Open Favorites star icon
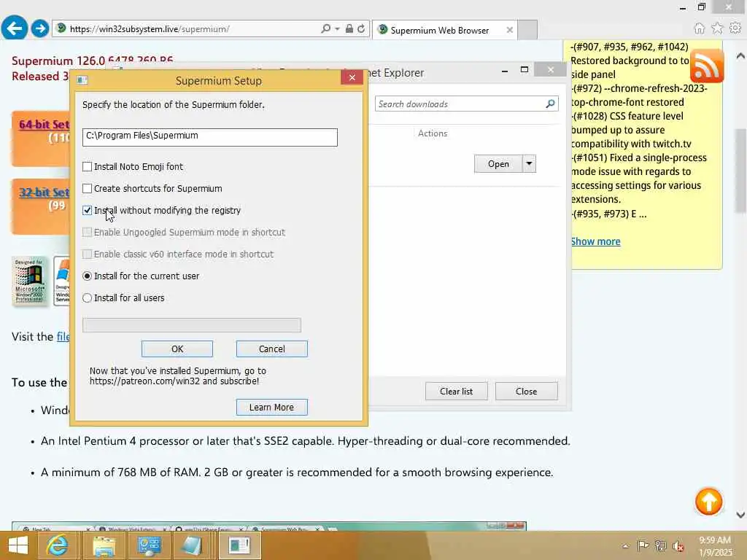Image resolution: width=747 pixels, height=560 pixels. click(717, 28)
